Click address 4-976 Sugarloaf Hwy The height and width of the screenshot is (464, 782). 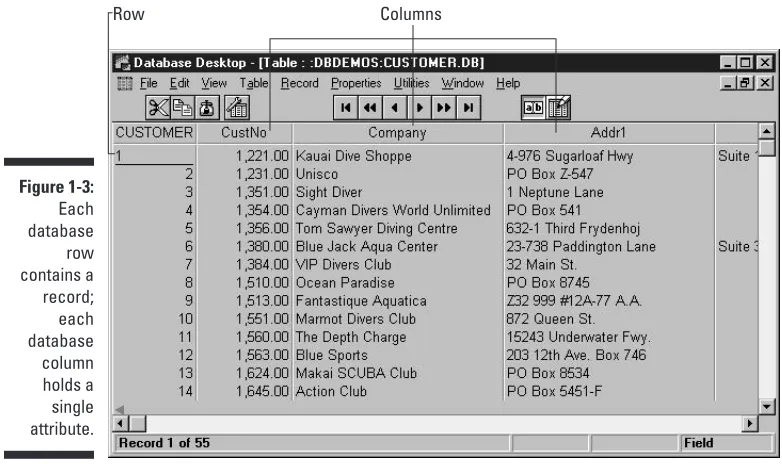pos(570,156)
